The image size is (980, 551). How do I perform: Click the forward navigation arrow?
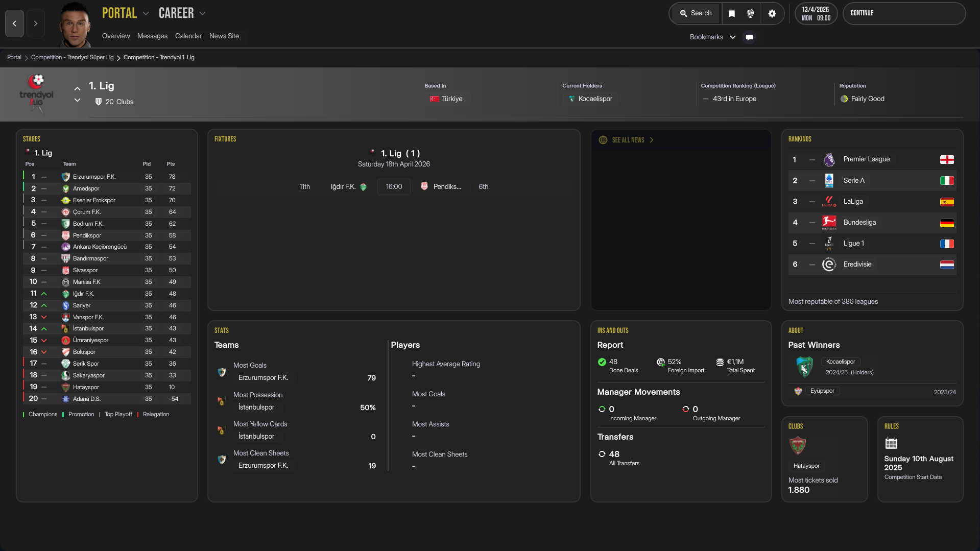[x=35, y=23]
